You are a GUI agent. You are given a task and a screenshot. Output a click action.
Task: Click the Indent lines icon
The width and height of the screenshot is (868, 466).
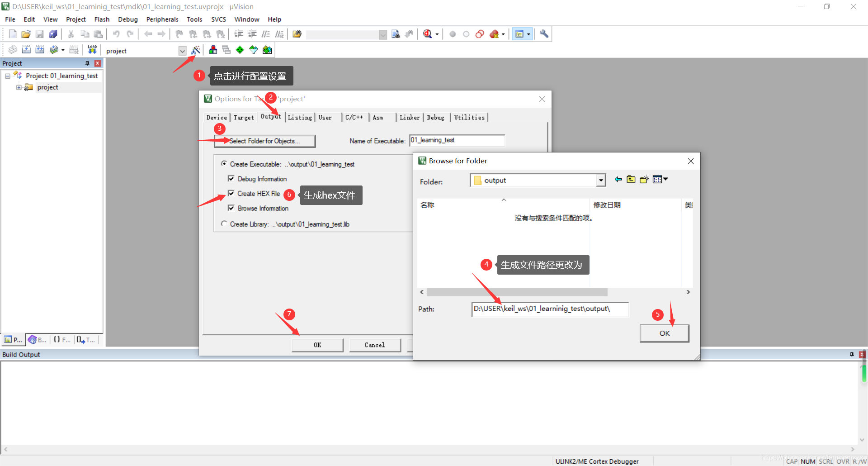click(x=239, y=34)
